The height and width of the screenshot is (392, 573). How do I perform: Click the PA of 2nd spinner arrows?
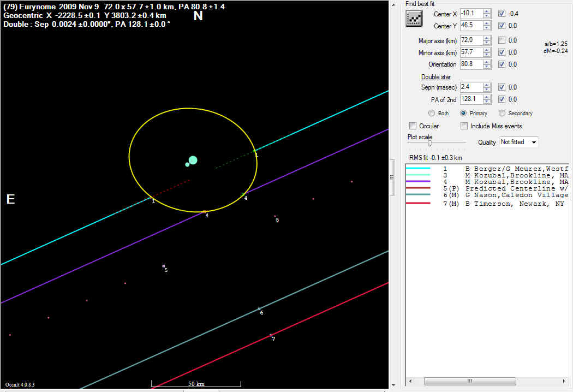tap(487, 99)
